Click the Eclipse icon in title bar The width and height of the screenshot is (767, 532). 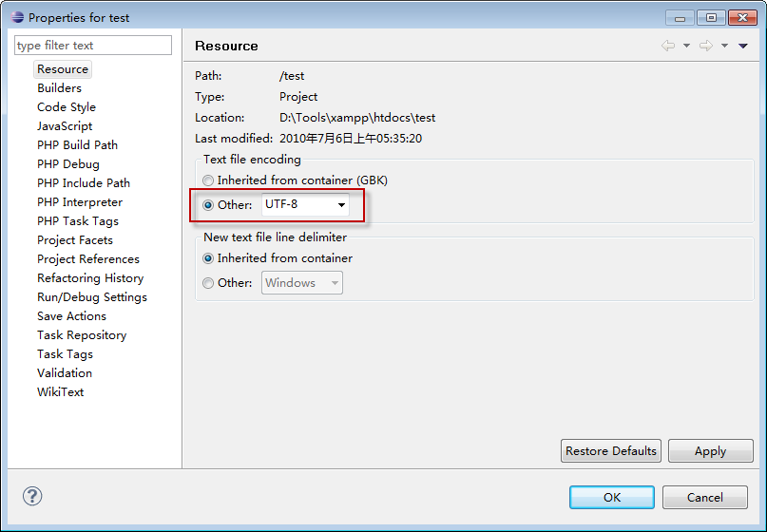[17, 17]
